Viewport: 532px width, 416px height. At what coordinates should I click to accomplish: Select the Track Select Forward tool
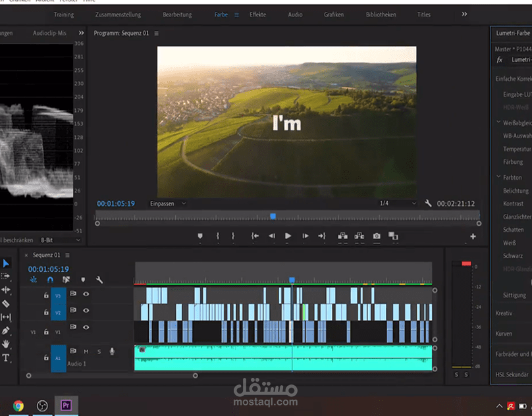5,276
